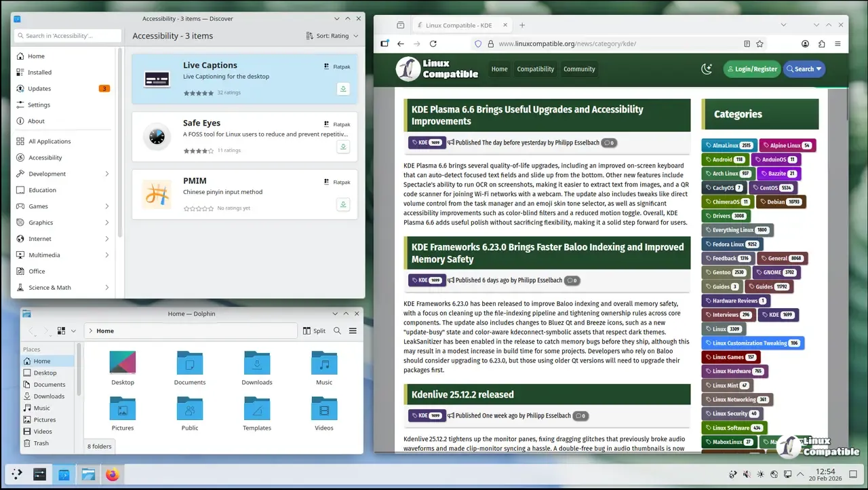Open Dolphin's search magnifier icon
The width and height of the screenshot is (868, 490).
(x=338, y=331)
